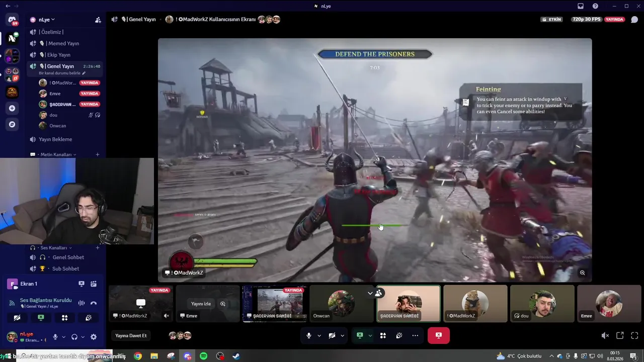This screenshot has width=644, height=362.
Task: Open soundboard icon in voice panel
Action: click(x=89, y=318)
